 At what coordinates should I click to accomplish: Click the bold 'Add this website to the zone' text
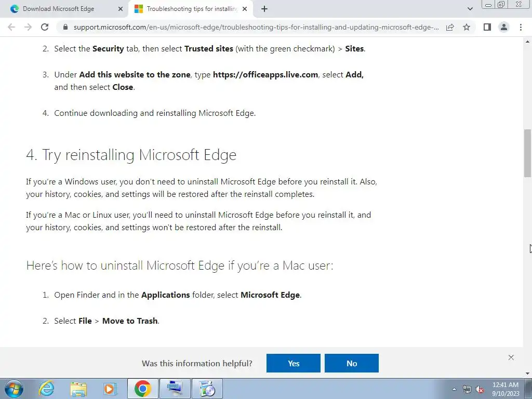click(135, 75)
